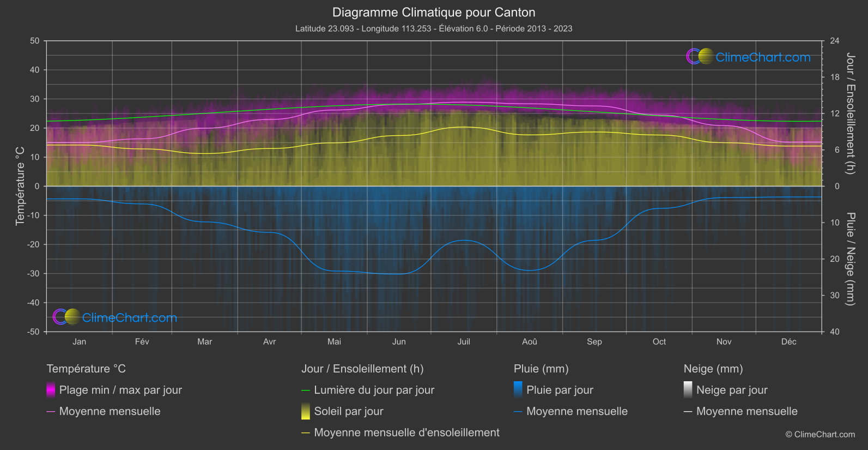Image resolution: width=868 pixels, height=450 pixels.
Task: Click the '24' tick on the hours axis
Action: (x=835, y=41)
